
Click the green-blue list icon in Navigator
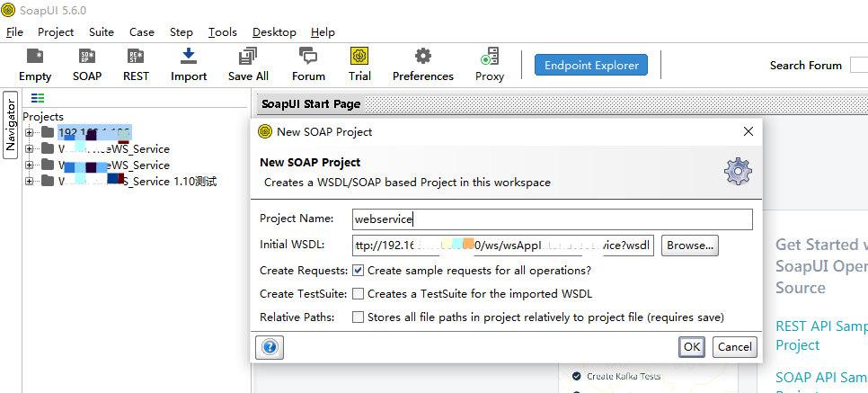(38, 98)
